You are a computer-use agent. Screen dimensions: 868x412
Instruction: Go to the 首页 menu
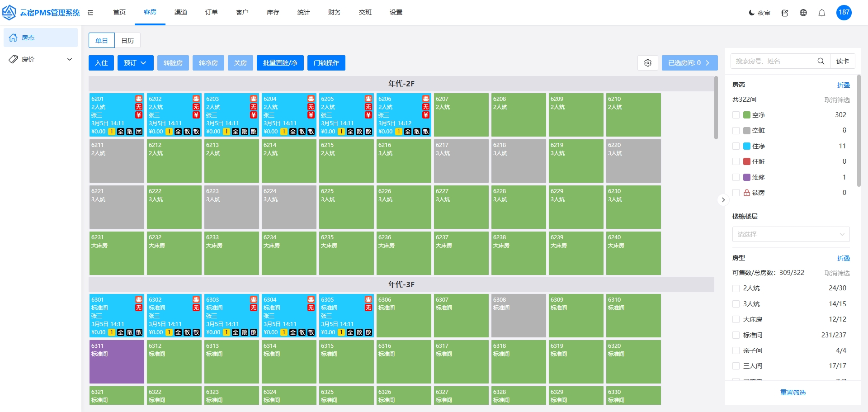coord(119,12)
